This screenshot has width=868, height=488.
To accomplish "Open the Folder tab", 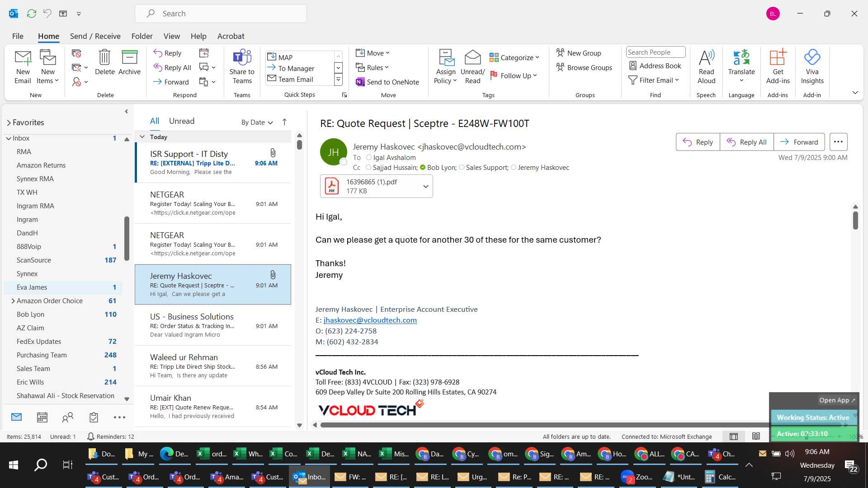I will (142, 36).
